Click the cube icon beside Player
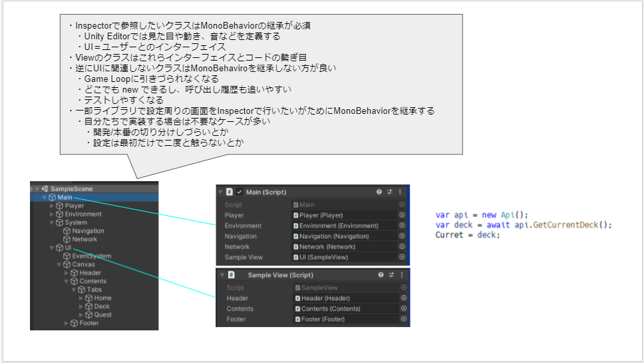This screenshot has height=363, width=644. (60, 206)
